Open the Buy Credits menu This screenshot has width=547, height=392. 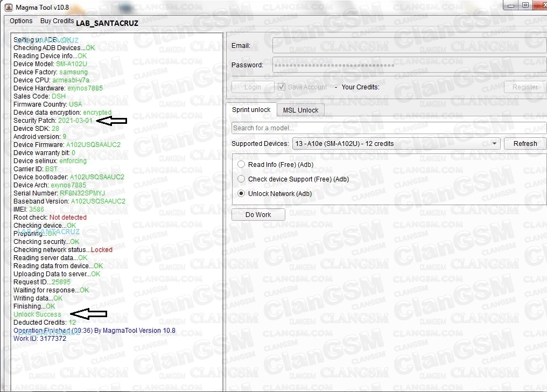(x=57, y=21)
